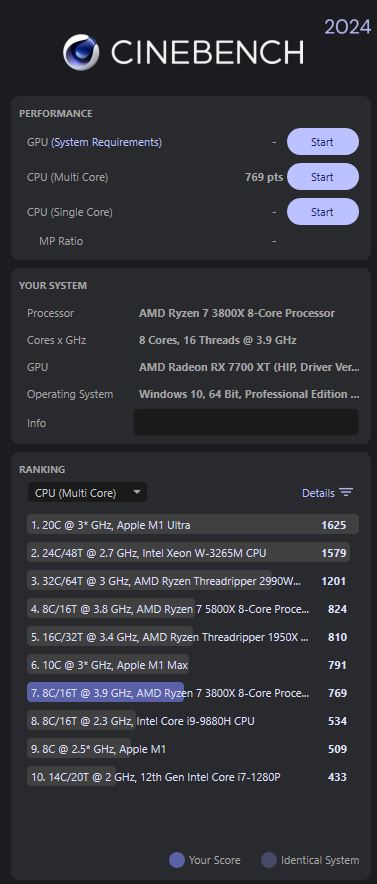This screenshot has height=884, width=377.
Task: Select the highlighted Ryzen 7 3800X row
Action: (193, 693)
